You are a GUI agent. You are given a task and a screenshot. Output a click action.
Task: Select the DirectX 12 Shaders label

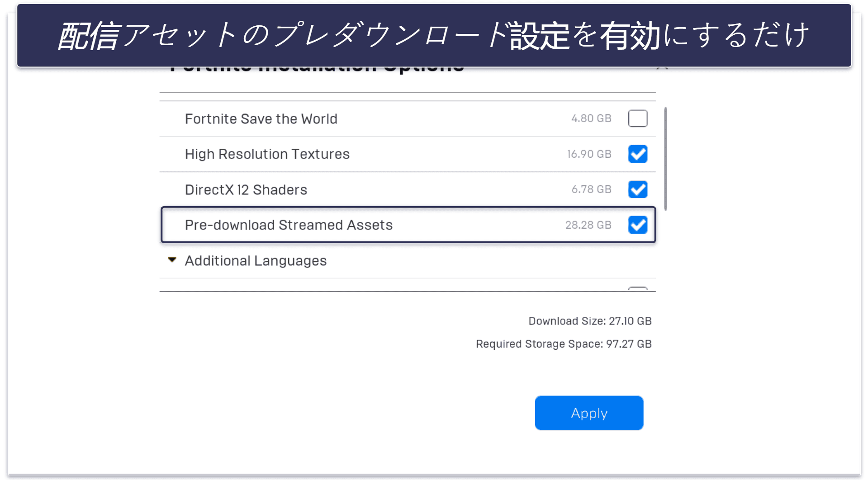point(246,190)
